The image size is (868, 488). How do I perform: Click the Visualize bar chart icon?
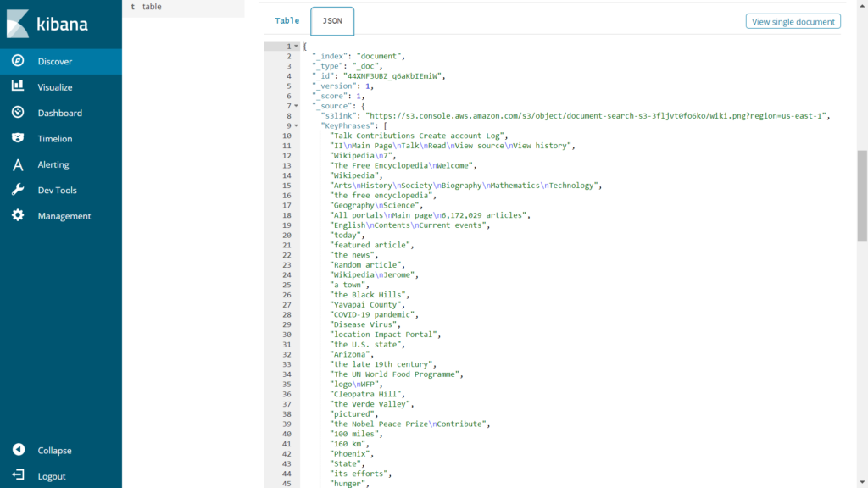[x=18, y=86]
